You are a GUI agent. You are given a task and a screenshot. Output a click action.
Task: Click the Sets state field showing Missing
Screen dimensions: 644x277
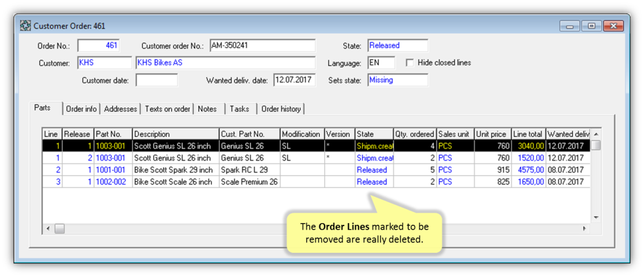(x=397, y=80)
